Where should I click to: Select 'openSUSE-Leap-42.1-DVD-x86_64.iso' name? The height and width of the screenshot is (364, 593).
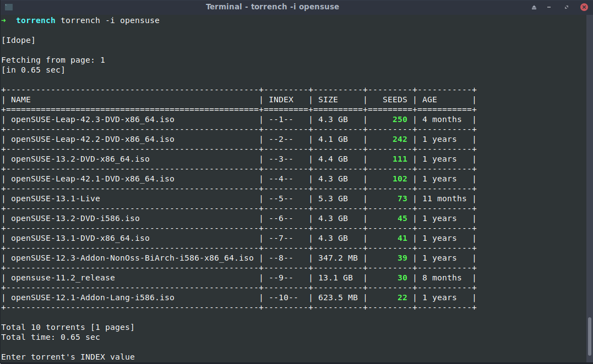(93, 179)
